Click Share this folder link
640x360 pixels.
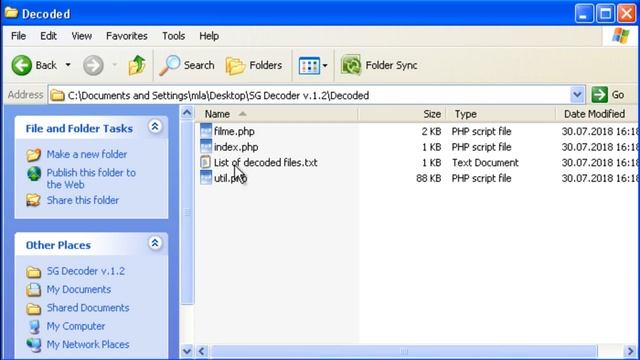pyautogui.click(x=83, y=200)
